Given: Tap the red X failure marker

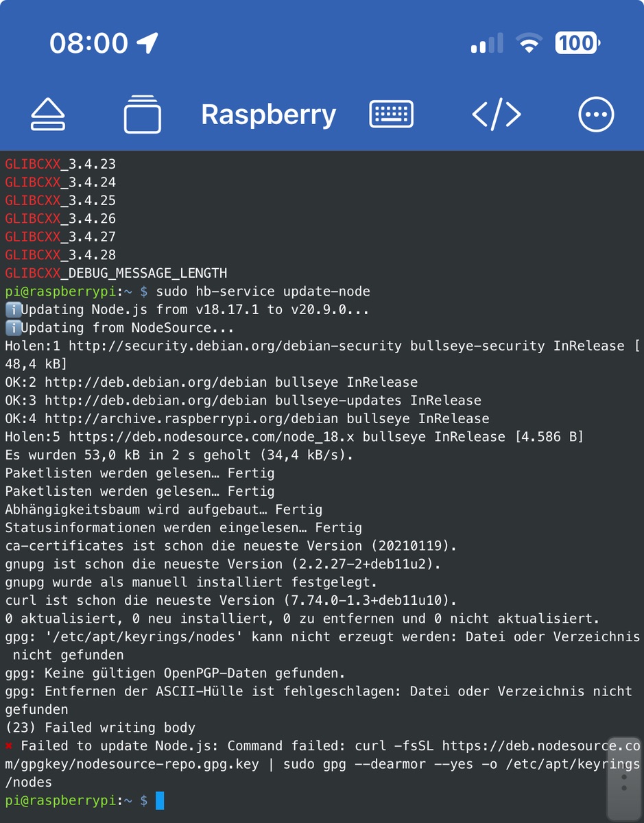Looking at the screenshot, I should pyautogui.click(x=9, y=746).
